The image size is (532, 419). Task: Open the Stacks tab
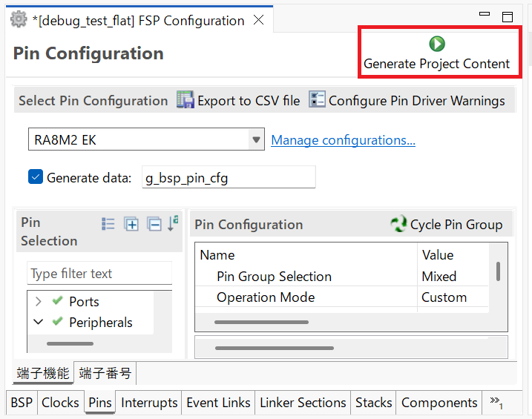click(373, 403)
